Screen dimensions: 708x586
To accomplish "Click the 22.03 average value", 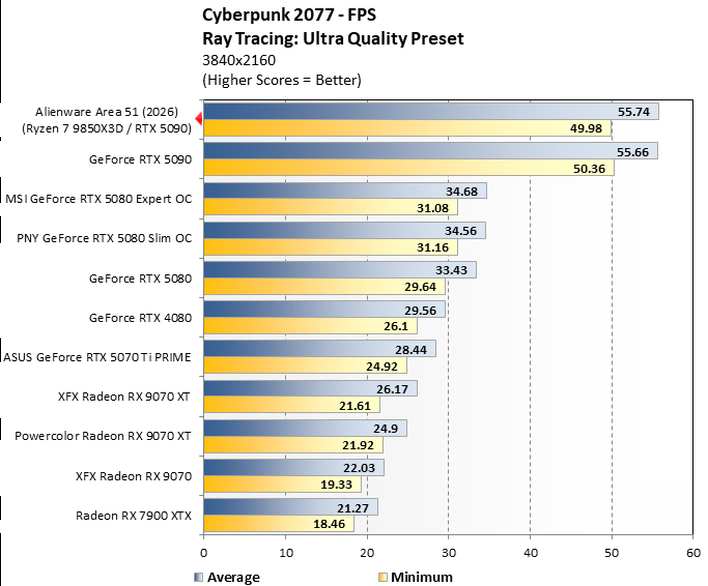I will pos(359,468).
